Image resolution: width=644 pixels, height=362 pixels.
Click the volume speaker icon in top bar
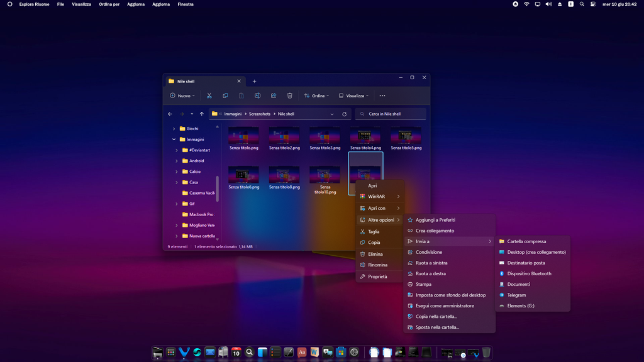(548, 4)
